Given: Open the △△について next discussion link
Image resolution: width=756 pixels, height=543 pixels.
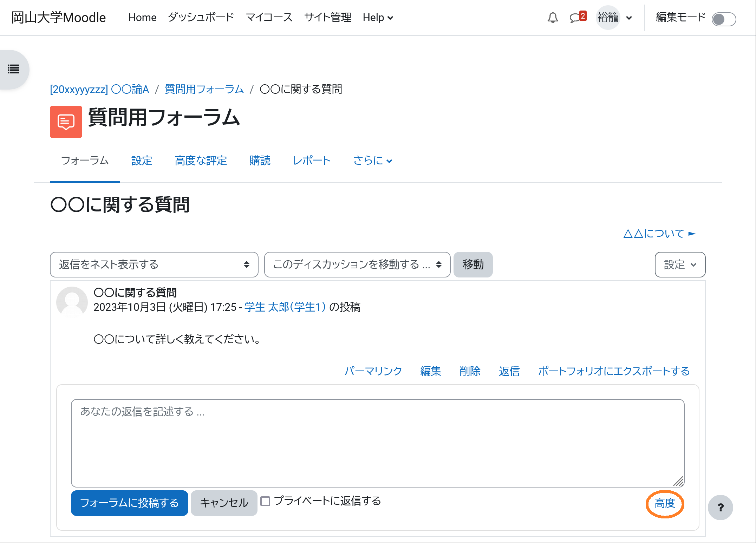Looking at the screenshot, I should point(659,234).
